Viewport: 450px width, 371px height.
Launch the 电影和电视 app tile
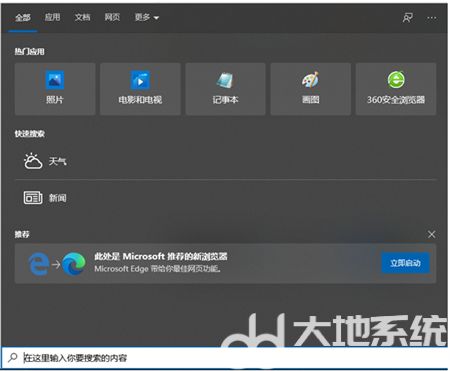pos(140,89)
